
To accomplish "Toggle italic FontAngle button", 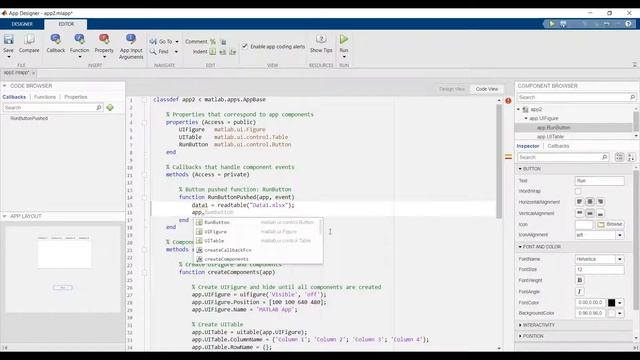I will tap(580, 291).
